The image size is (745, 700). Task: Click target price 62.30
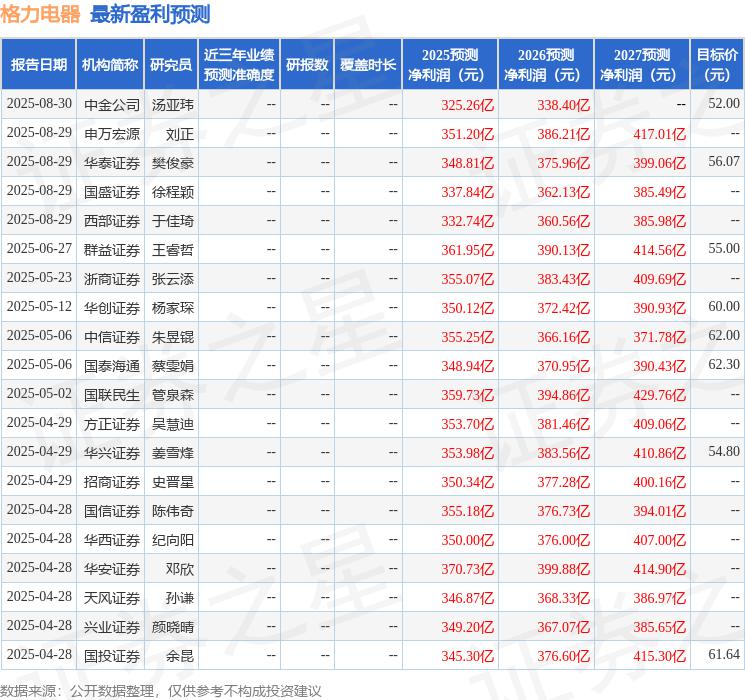click(724, 364)
